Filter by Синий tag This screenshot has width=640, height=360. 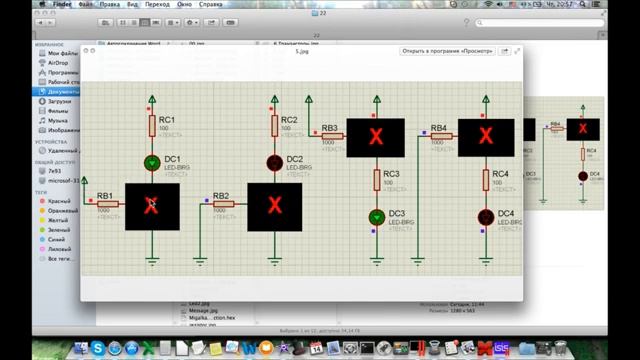coord(52,240)
